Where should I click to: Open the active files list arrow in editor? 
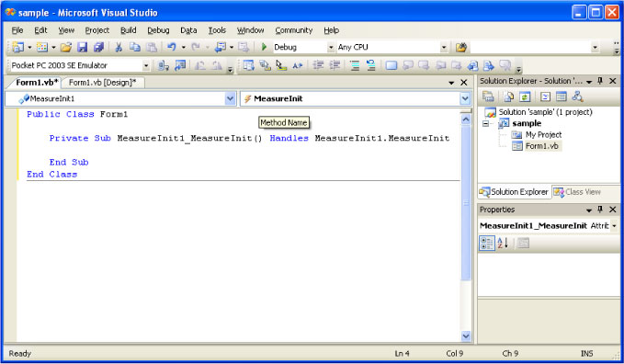tap(451, 83)
